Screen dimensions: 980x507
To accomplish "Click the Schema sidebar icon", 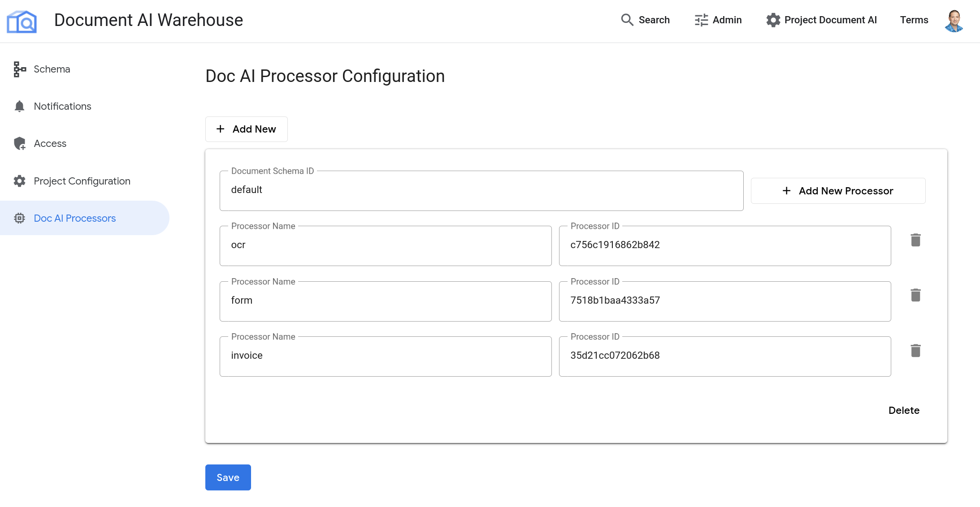I will pos(19,68).
